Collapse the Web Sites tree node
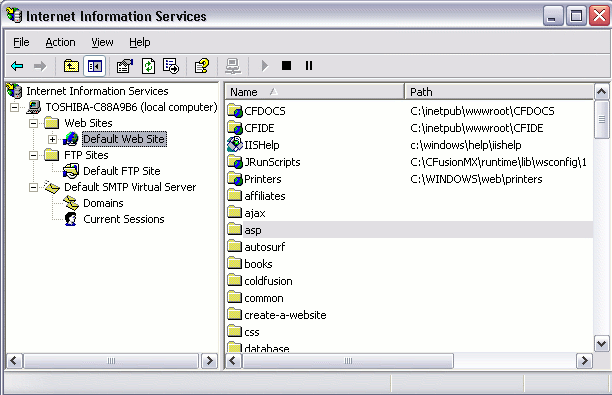Image resolution: width=612 pixels, height=395 pixels. click(34, 123)
